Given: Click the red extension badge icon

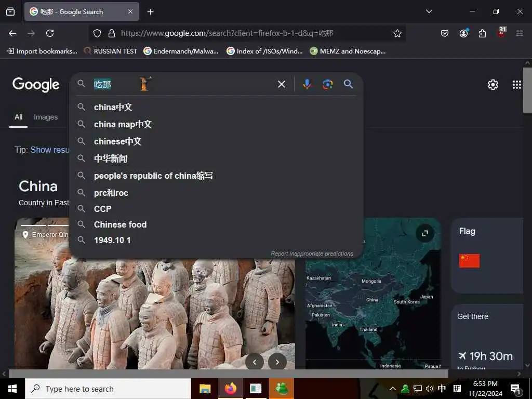Looking at the screenshot, I should [x=501, y=32].
